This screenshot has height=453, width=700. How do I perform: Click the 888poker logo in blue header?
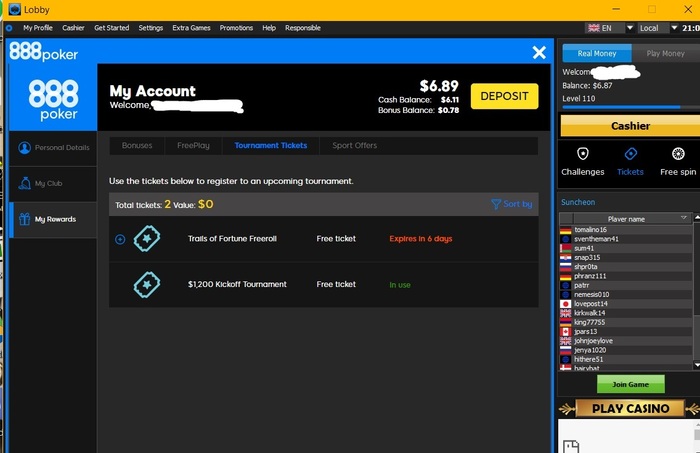[43, 51]
